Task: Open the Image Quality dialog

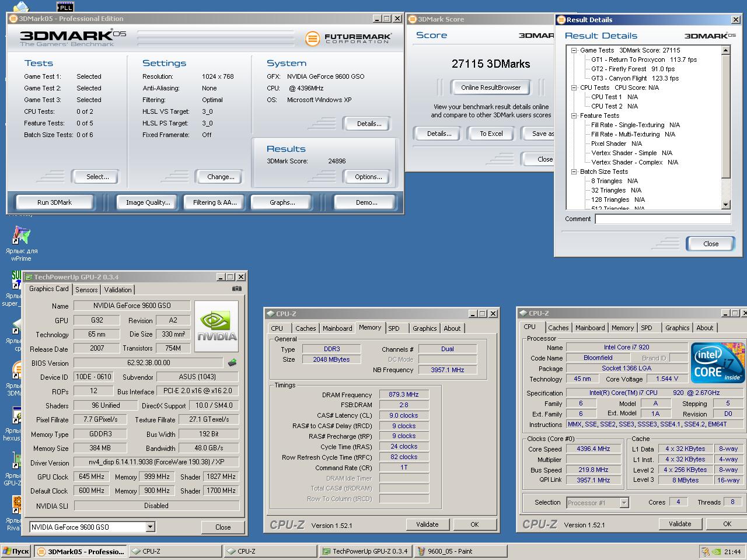Action: coord(148,202)
